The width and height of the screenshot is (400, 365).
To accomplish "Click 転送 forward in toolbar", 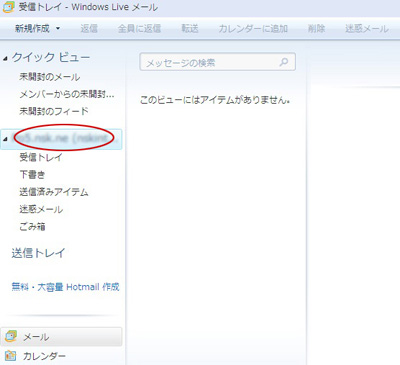I will point(190,28).
